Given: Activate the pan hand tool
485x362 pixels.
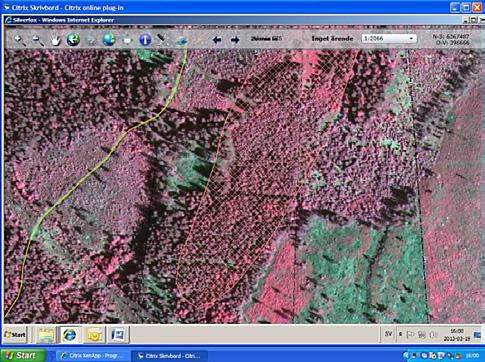Looking at the screenshot, I should click(x=55, y=40).
